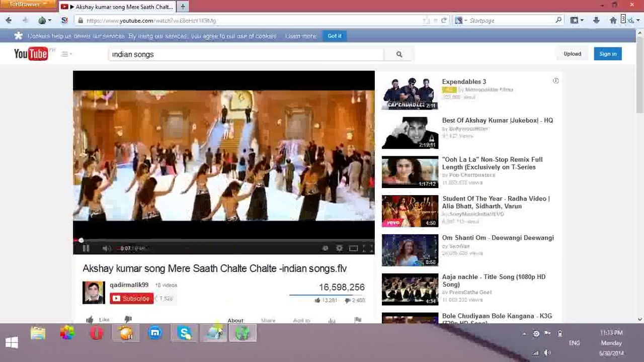Launch Opera from the taskbar
The height and width of the screenshot is (362, 644).
point(97,333)
